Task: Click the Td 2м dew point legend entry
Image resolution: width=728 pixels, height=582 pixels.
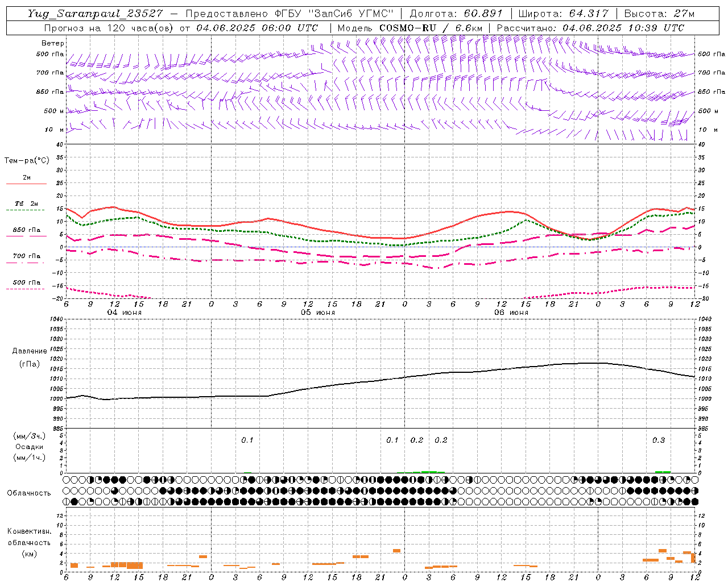Action: 27,203
